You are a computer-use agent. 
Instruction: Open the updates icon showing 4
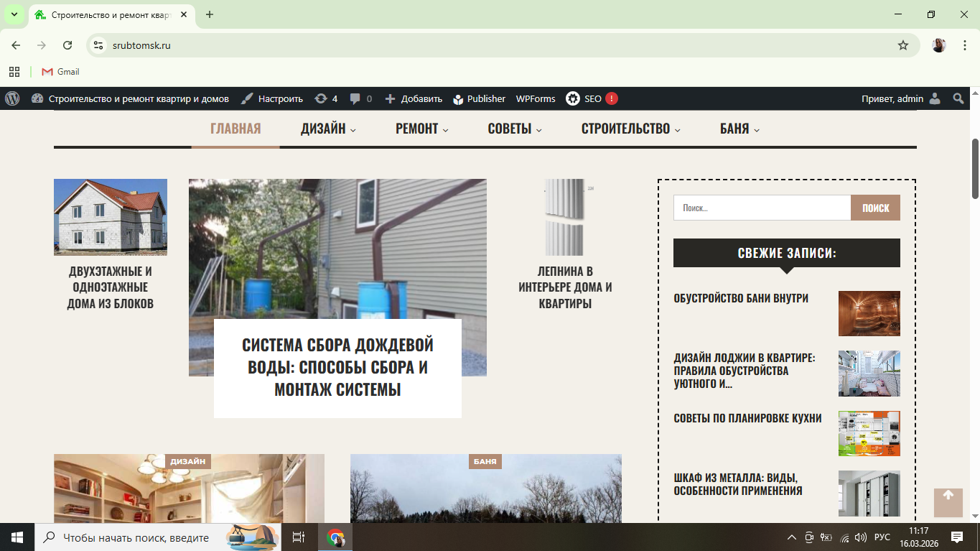pyautogui.click(x=326, y=98)
